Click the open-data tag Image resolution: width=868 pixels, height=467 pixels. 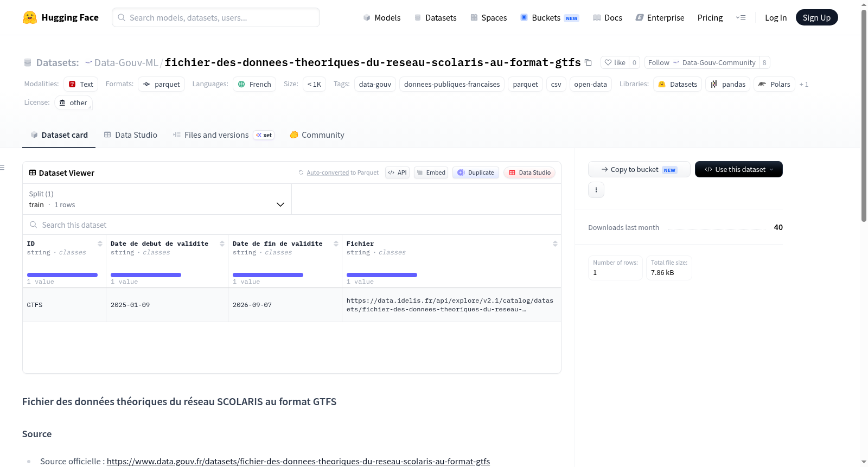click(x=590, y=84)
